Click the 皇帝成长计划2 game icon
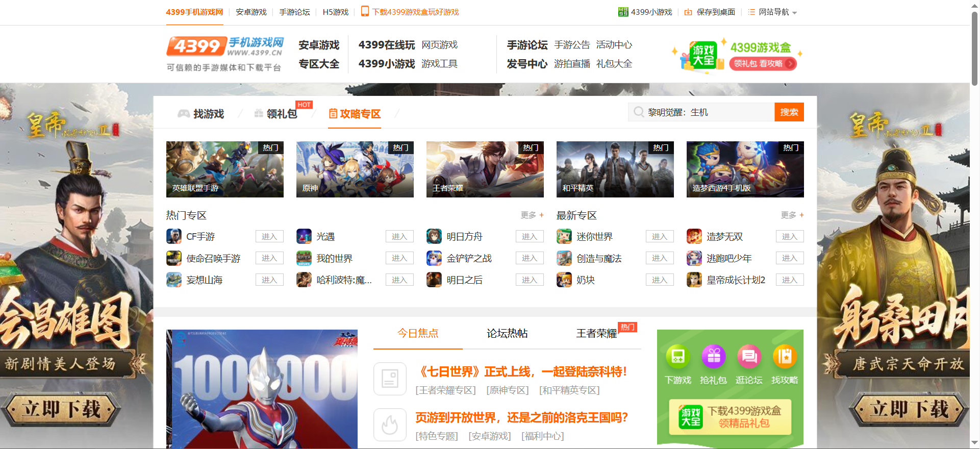Image resolution: width=980 pixels, height=449 pixels. point(694,280)
